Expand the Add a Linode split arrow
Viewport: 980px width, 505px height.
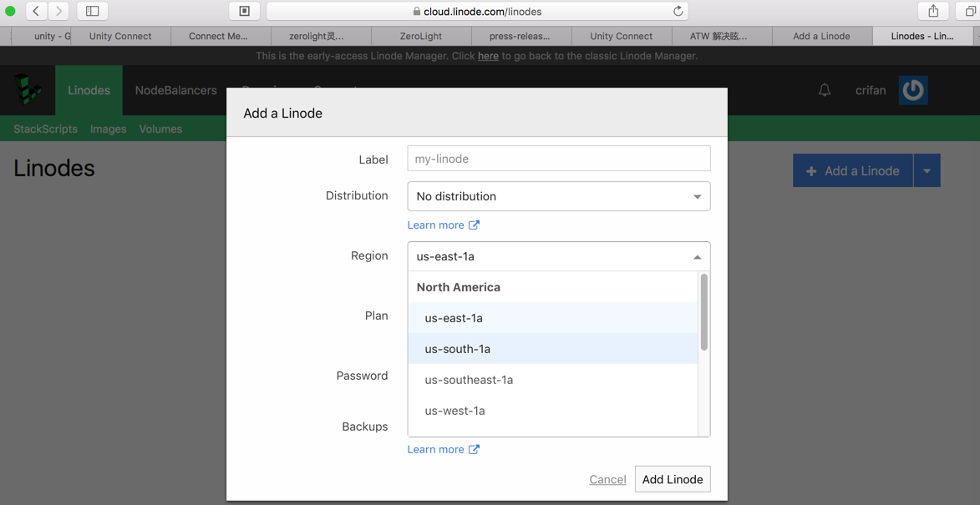(x=927, y=171)
